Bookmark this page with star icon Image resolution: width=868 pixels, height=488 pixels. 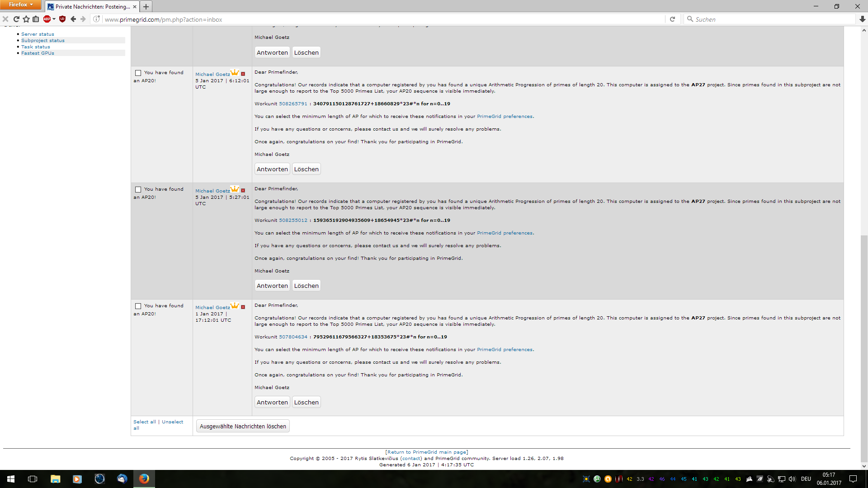click(26, 19)
